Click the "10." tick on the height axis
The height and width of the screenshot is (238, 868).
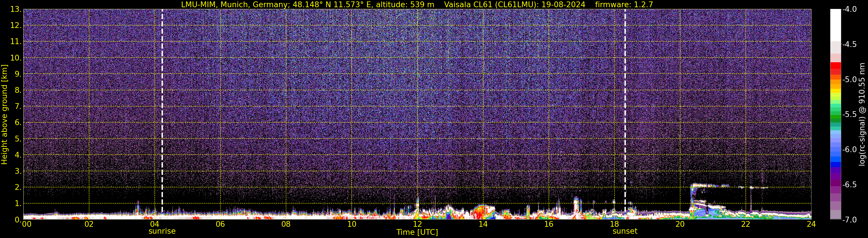(x=16, y=58)
